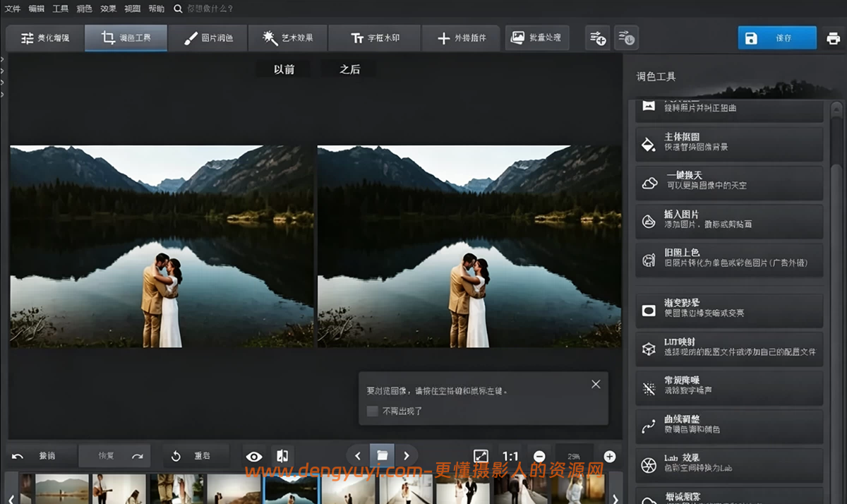This screenshot has width=847, height=504.
Task: Click the open folder icon
Action: (x=382, y=456)
